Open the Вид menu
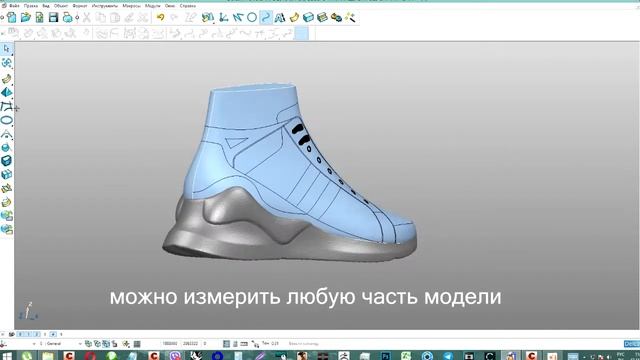 [46, 6]
